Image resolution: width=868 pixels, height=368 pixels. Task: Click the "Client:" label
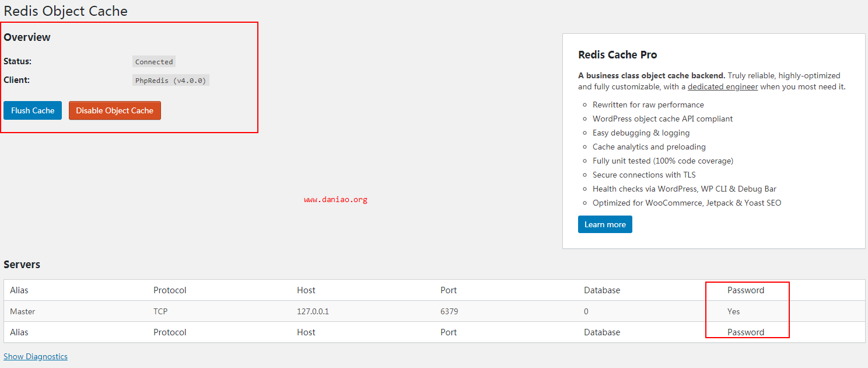point(16,80)
